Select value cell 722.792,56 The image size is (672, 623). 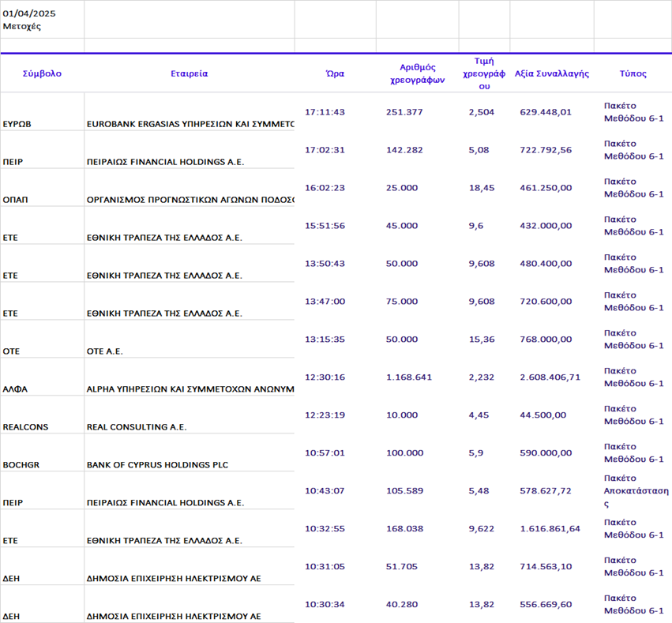click(x=545, y=150)
